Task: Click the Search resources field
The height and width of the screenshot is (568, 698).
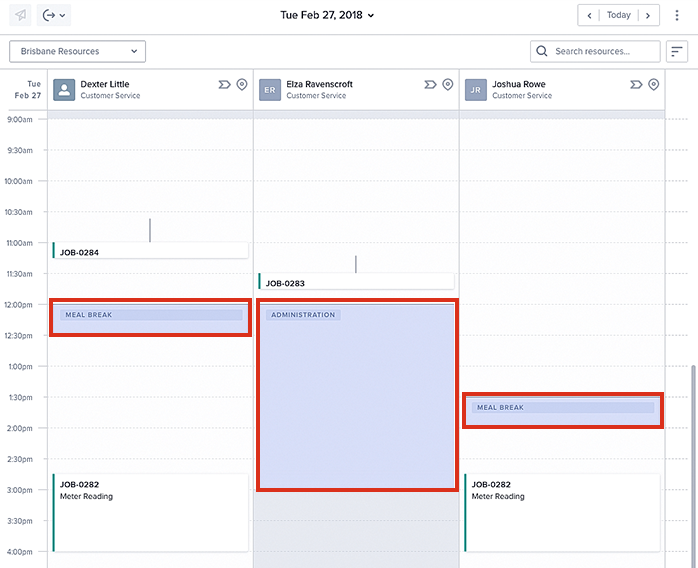Action: 596,51
